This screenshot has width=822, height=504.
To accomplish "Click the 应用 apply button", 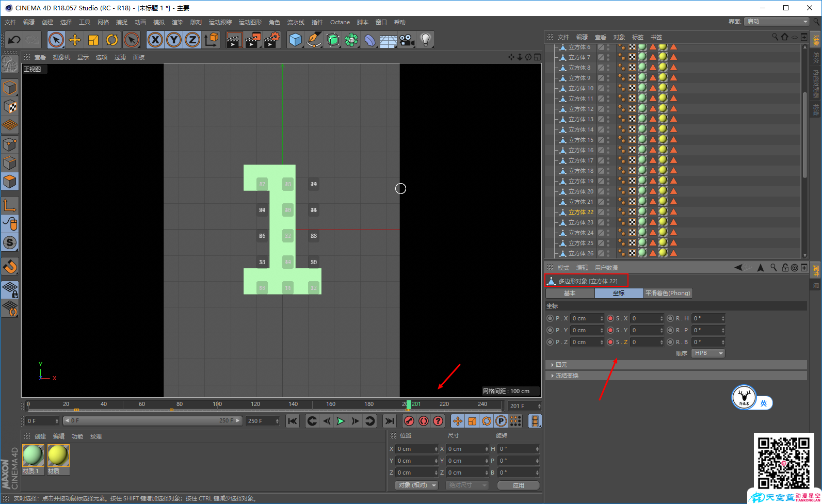I will (x=519, y=485).
